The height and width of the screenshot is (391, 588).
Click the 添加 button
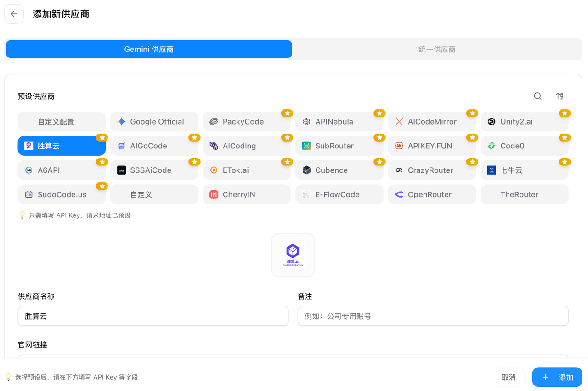557,377
